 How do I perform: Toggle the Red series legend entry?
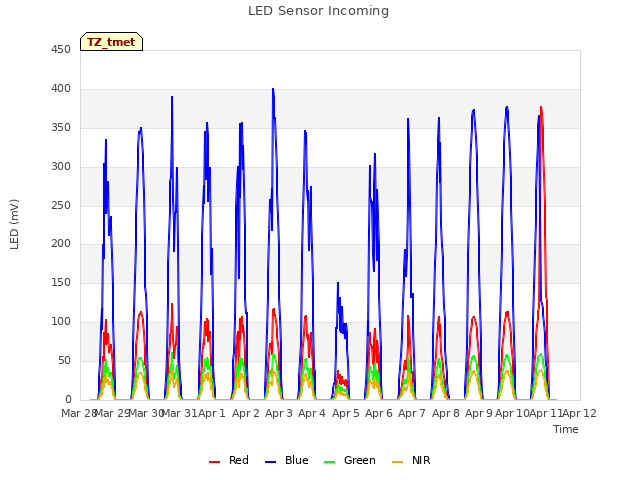[229, 460]
